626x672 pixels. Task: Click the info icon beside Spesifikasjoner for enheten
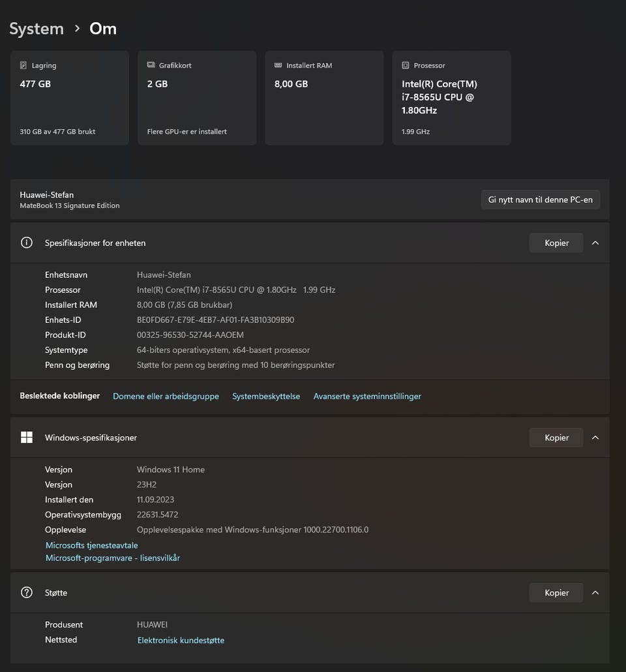point(27,243)
